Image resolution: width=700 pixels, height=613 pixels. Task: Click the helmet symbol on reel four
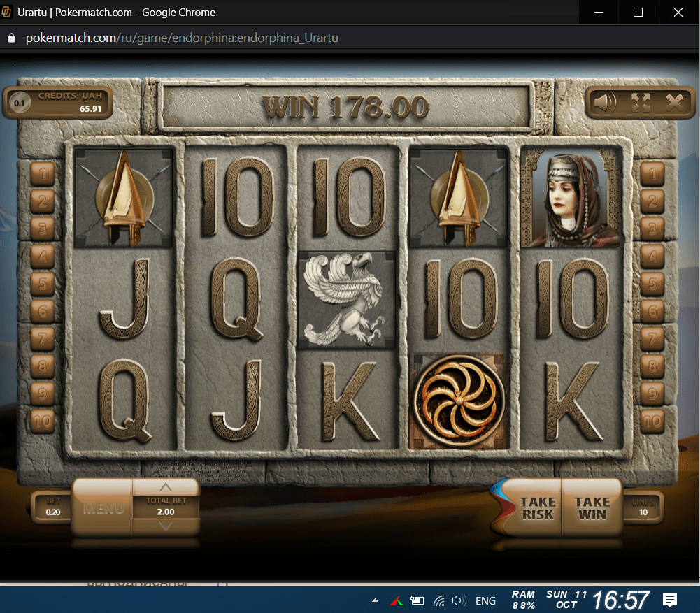[x=459, y=198]
